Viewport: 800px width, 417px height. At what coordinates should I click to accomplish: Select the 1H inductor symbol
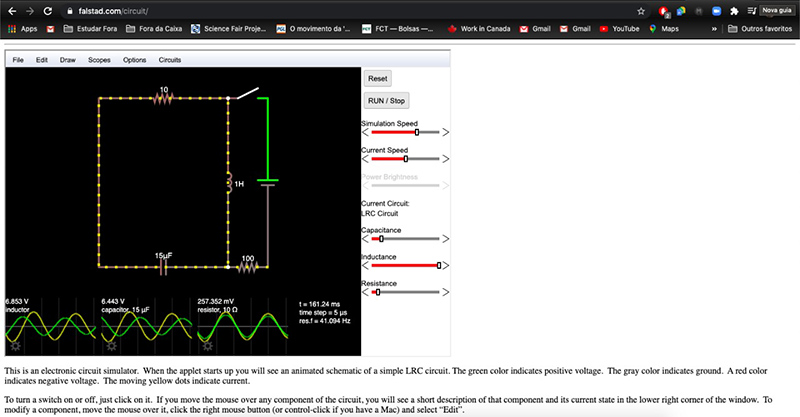230,183
